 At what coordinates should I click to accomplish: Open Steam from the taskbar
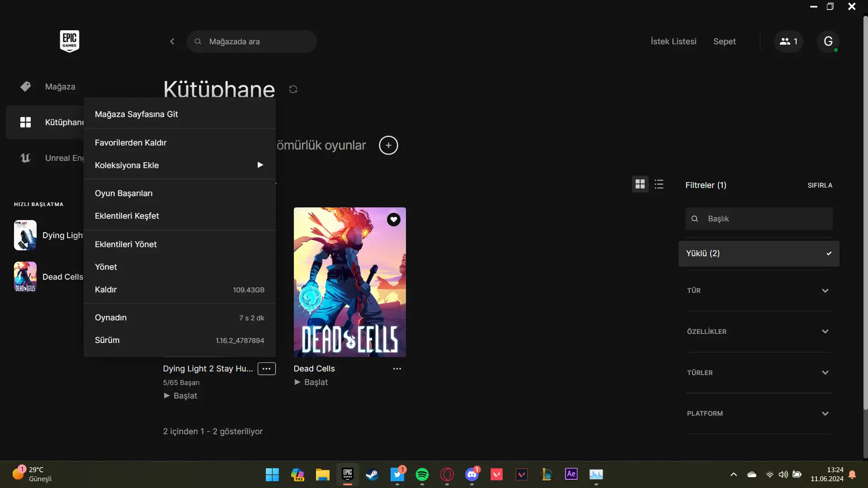pos(372,474)
